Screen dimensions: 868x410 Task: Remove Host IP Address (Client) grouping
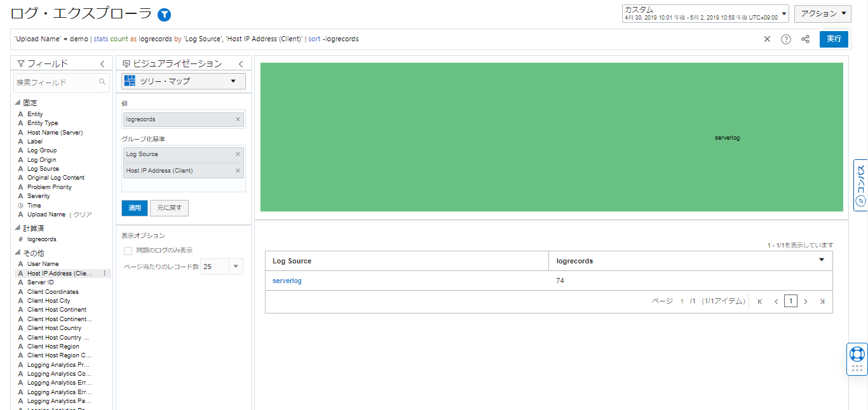coord(238,171)
